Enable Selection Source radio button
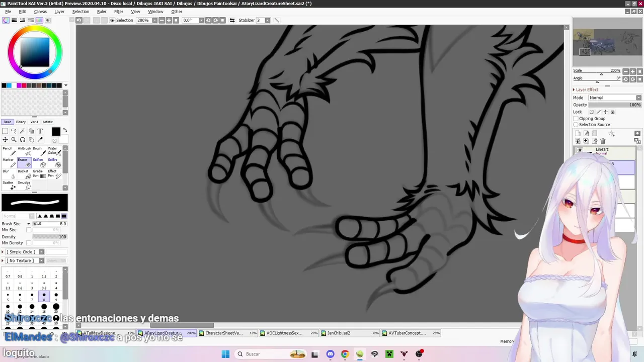 tap(576, 125)
